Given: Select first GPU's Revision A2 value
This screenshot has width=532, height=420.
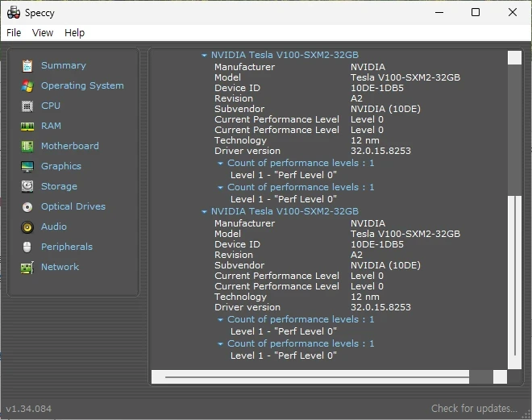Looking at the screenshot, I should pyautogui.click(x=356, y=98).
